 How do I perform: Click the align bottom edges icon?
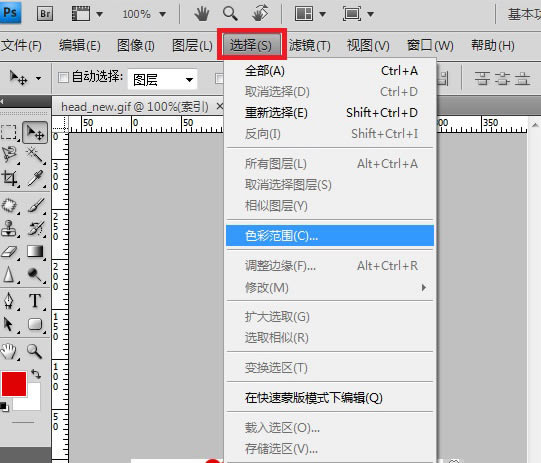pyautogui.click(x=522, y=78)
